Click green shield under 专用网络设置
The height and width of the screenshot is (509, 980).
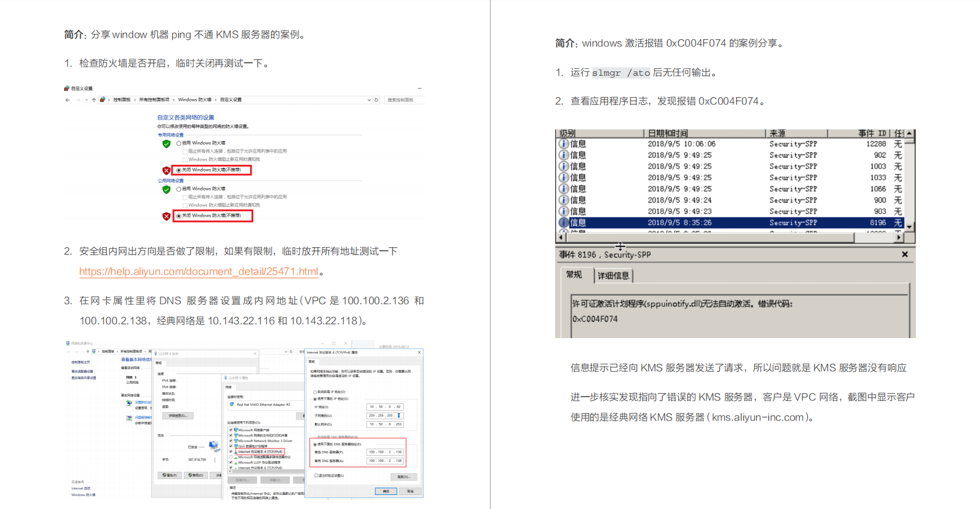point(166,144)
